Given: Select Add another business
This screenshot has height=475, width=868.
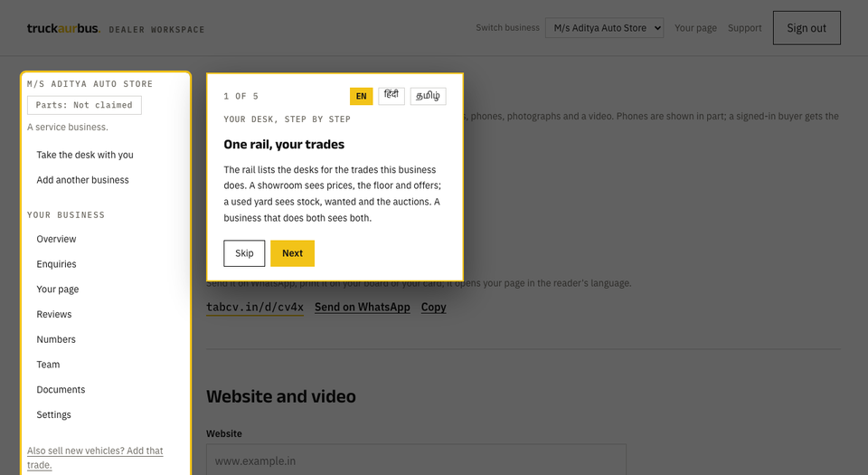Looking at the screenshot, I should coord(82,180).
